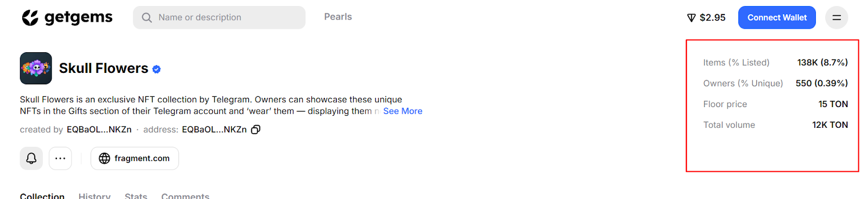Open the Pearls navigation link
Image resolution: width=868 pixels, height=199 pixels.
338,17
